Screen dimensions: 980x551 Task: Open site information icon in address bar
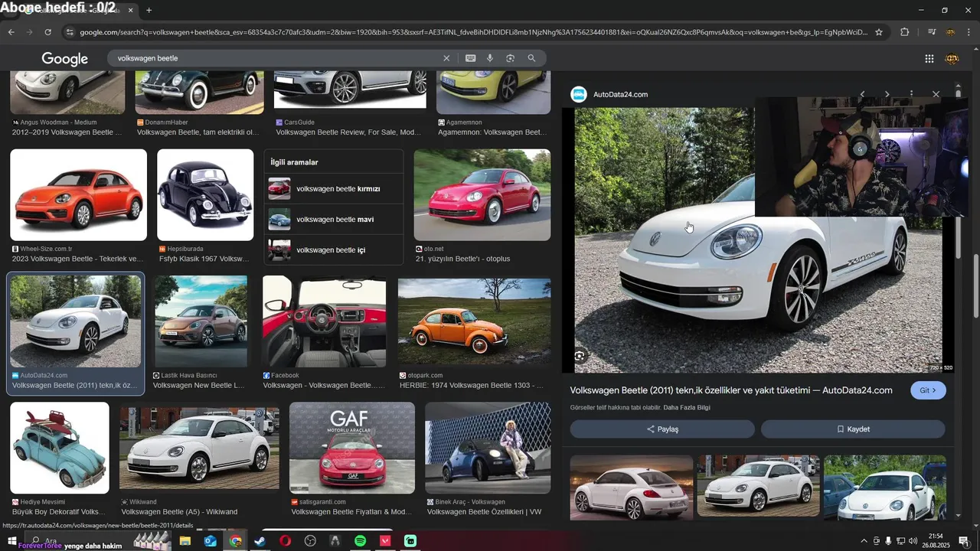click(x=70, y=32)
